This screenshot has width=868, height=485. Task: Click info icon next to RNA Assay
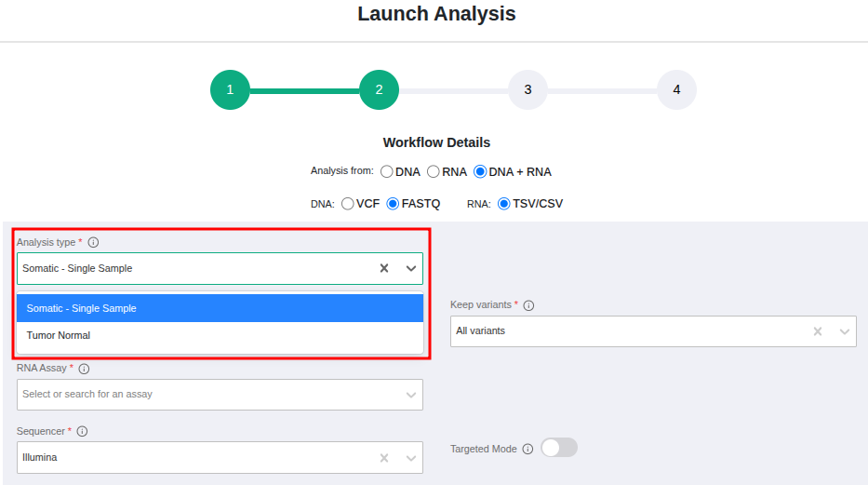pyautogui.click(x=84, y=369)
